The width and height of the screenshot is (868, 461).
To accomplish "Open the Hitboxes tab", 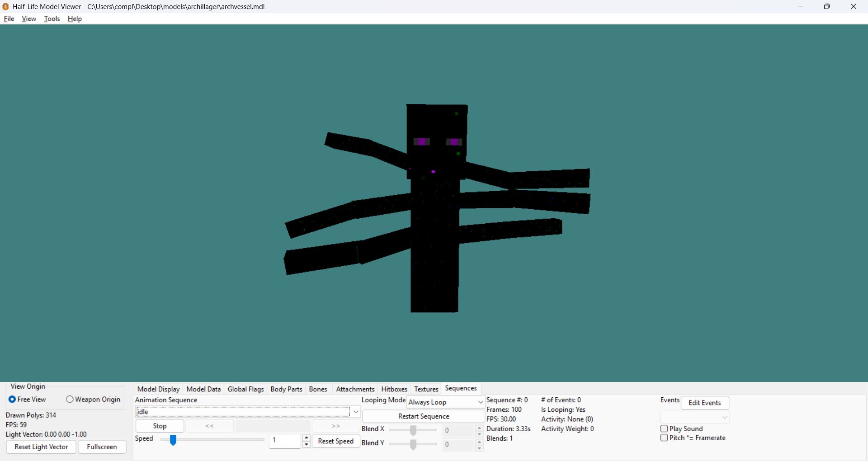I will (x=394, y=389).
